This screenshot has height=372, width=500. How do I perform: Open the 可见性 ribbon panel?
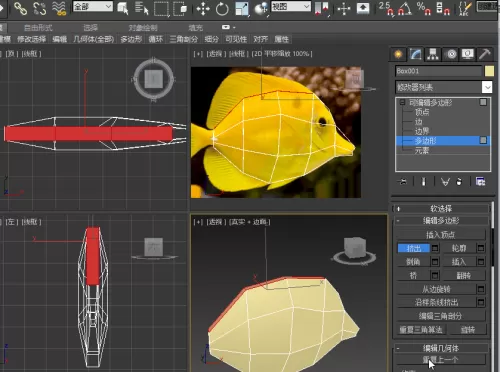pyautogui.click(x=236, y=39)
